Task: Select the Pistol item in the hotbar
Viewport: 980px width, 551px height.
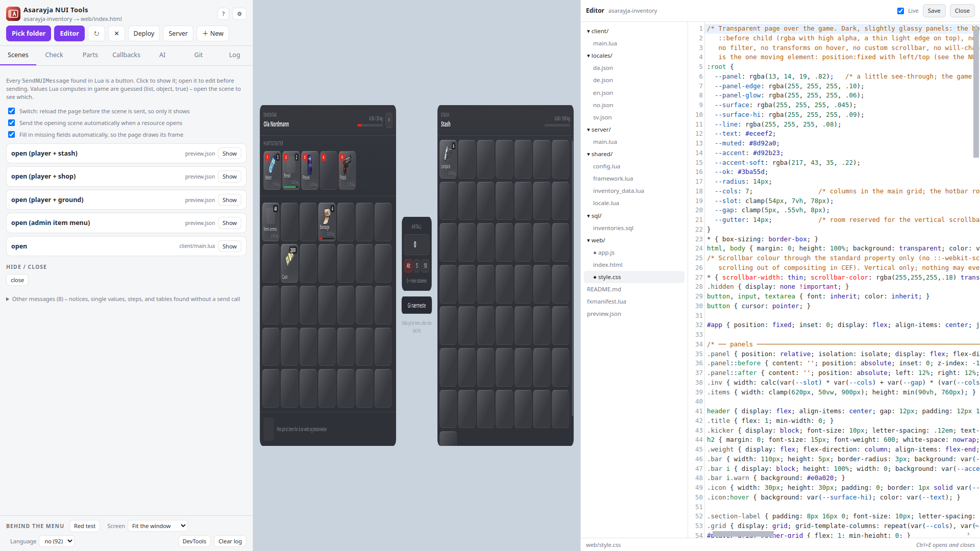Action: click(347, 170)
